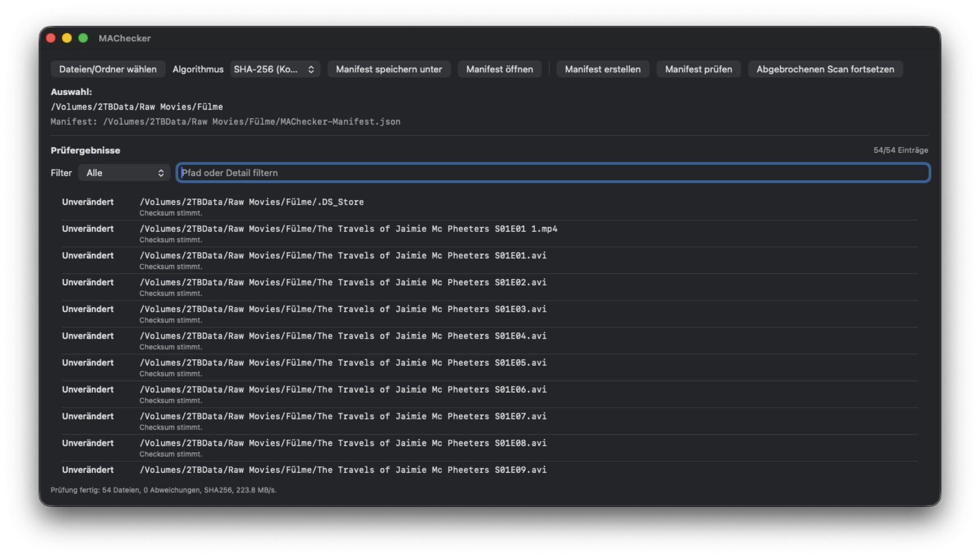Open the Filter Alle dropdown
The width and height of the screenshot is (980, 558).
coord(124,173)
